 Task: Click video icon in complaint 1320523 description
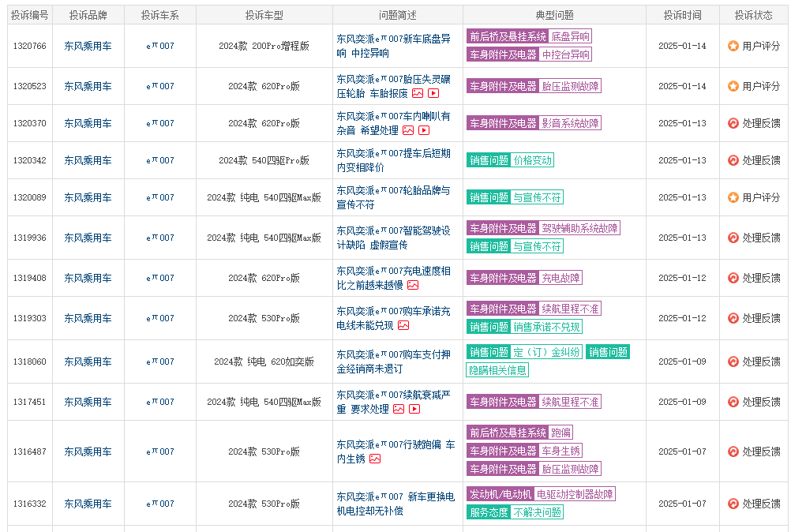click(x=433, y=93)
